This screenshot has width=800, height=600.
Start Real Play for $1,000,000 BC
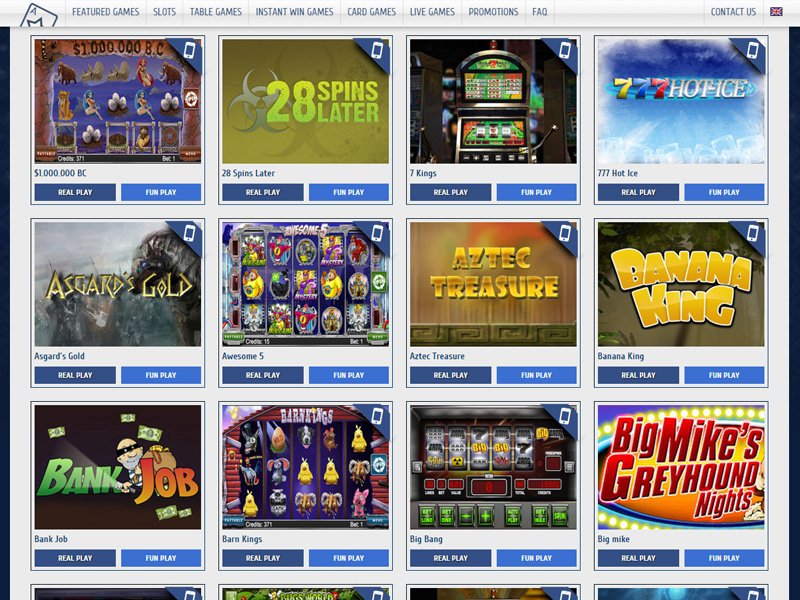pyautogui.click(x=75, y=192)
